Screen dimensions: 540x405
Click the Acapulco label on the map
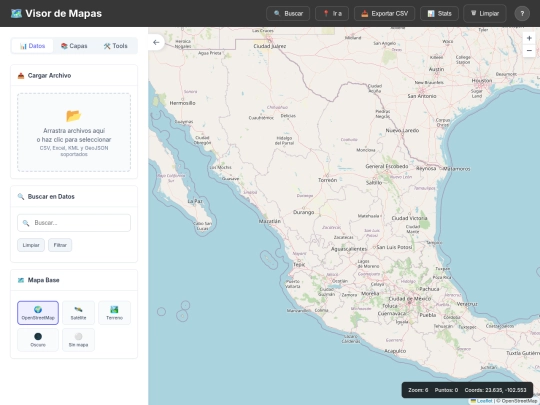395,351
